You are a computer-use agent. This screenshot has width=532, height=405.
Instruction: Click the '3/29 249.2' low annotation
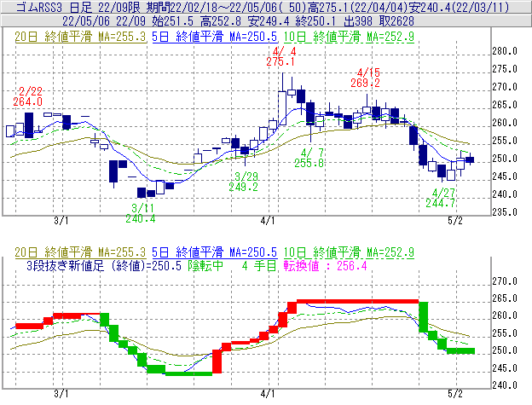(243, 182)
